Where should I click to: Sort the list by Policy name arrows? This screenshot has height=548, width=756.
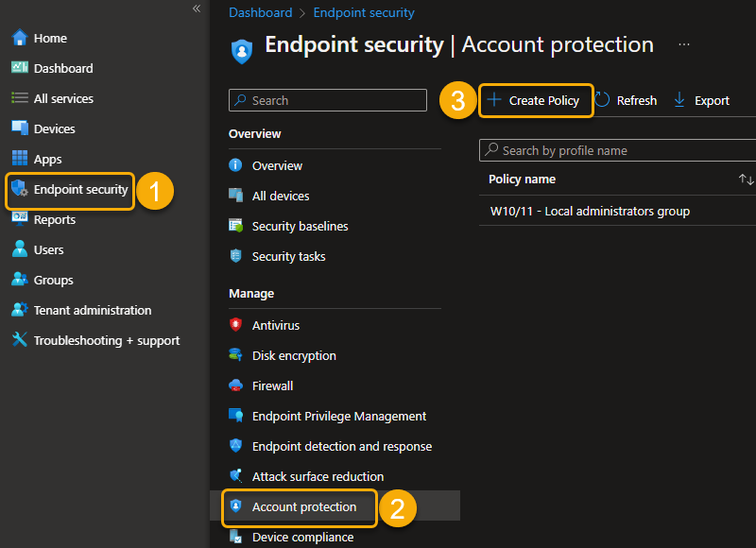(x=746, y=180)
